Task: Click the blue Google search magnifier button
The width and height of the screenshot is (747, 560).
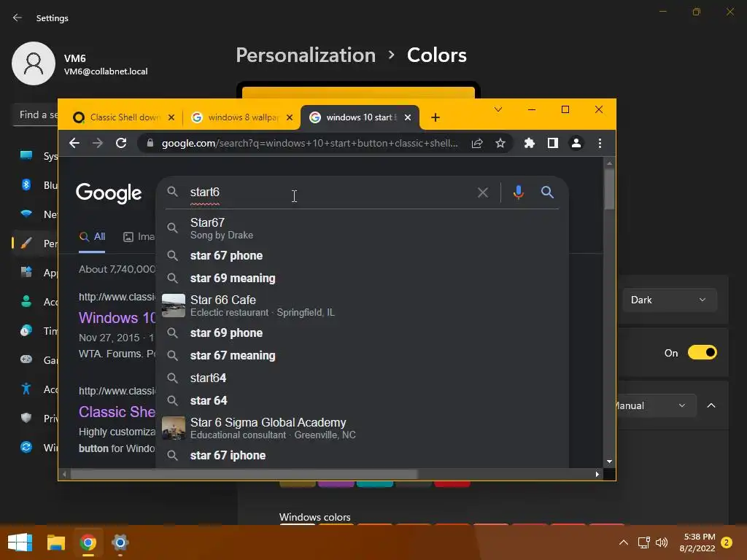Action: point(547,192)
